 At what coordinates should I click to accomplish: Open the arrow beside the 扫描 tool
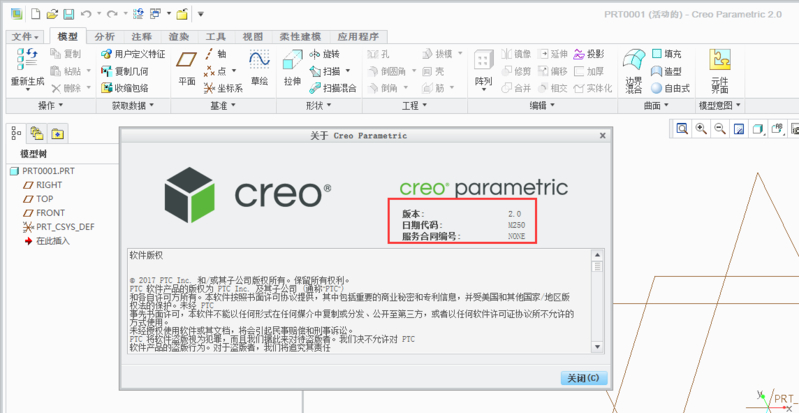348,71
